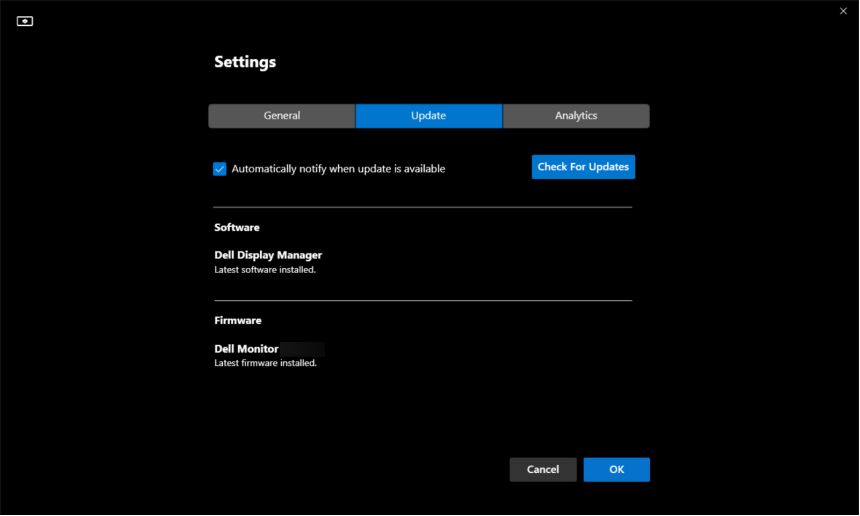Image resolution: width=860 pixels, height=516 pixels.
Task: Click the 'Latest software installed' status text
Action: click(x=265, y=270)
